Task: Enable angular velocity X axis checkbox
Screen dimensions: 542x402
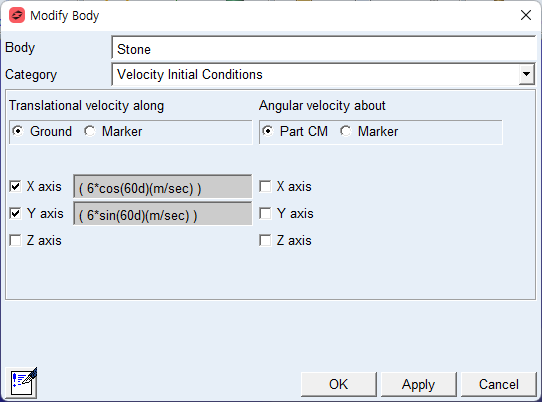Action: [x=265, y=186]
